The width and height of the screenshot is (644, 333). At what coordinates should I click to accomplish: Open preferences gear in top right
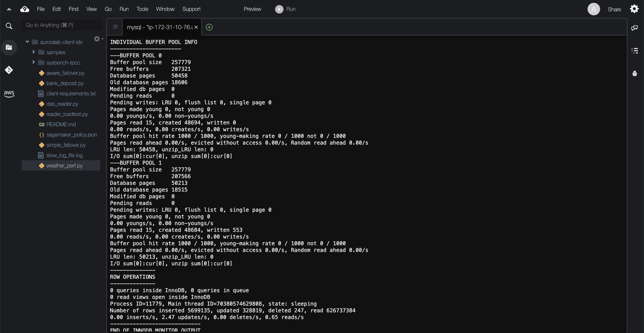coord(634,9)
